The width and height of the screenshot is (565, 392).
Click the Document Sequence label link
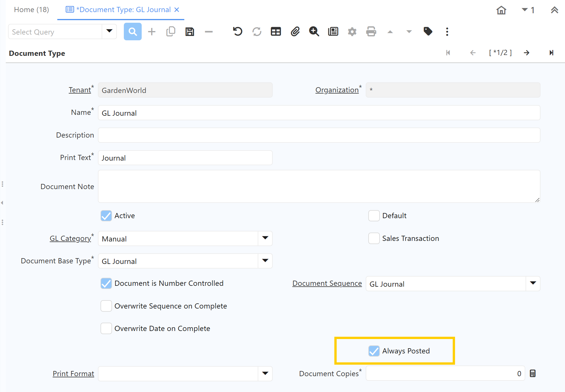(327, 283)
